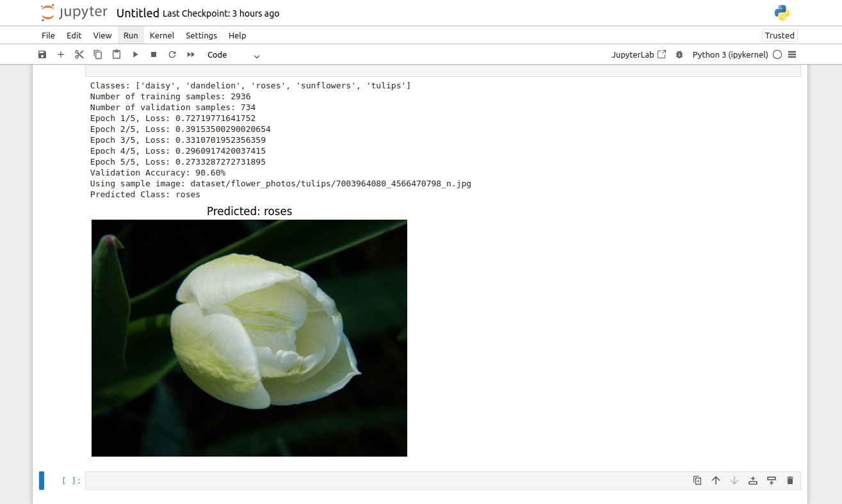Viewport: 842px width, 504px height.
Task: Toggle the debugger bug icon
Action: [679, 55]
